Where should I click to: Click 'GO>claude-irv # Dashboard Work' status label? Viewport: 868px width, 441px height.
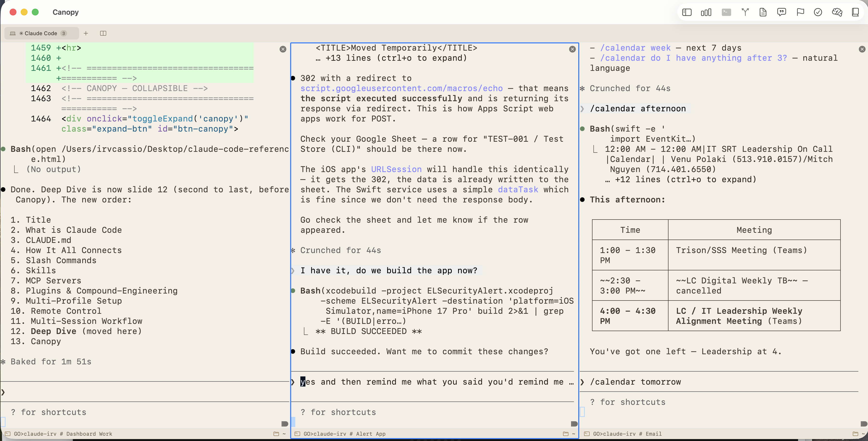tap(63, 434)
